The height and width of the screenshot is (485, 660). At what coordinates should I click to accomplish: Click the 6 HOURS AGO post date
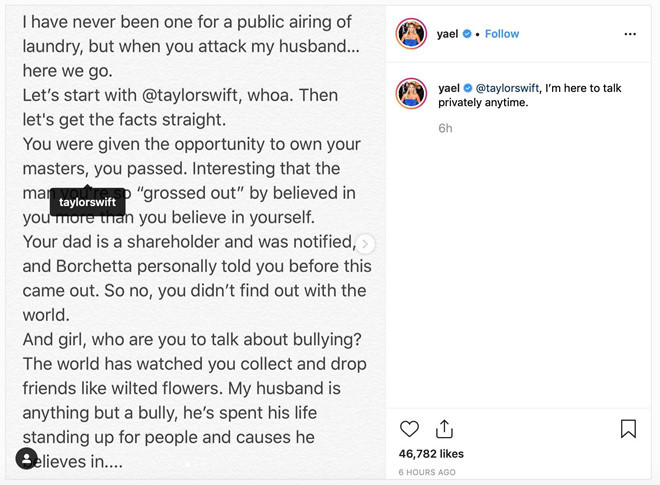point(428,472)
